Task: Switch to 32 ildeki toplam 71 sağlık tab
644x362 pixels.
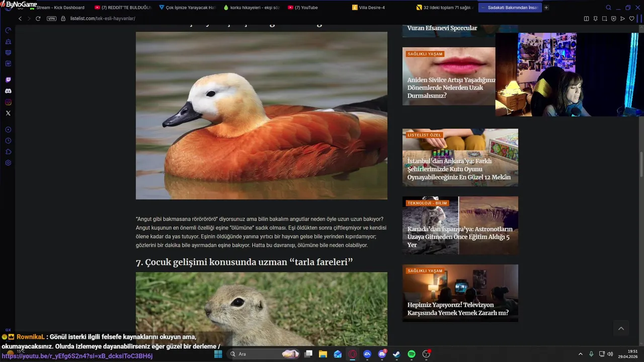Action: click(x=445, y=8)
